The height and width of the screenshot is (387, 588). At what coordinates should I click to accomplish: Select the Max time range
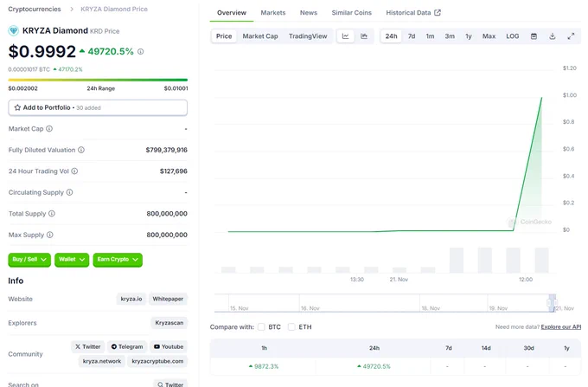[489, 36]
